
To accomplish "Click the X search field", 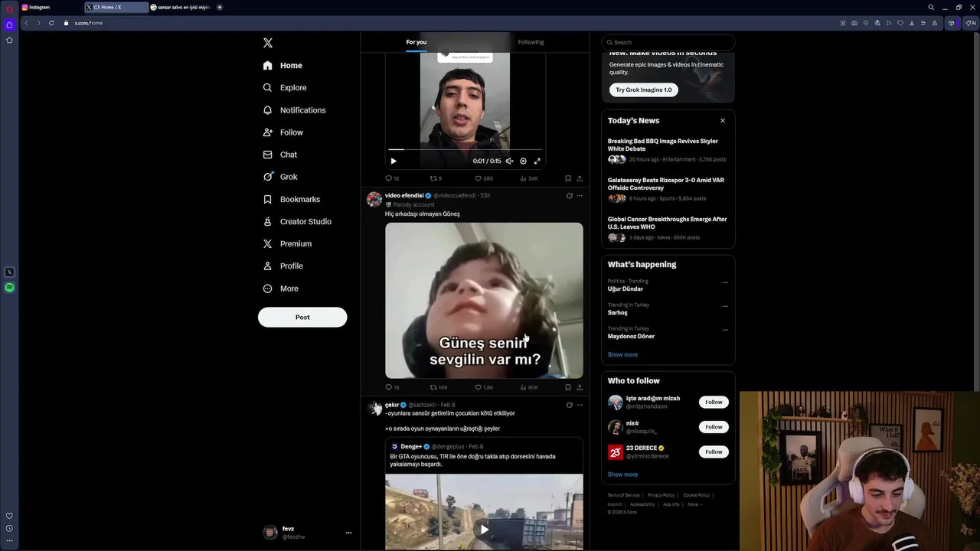I will tap(668, 42).
